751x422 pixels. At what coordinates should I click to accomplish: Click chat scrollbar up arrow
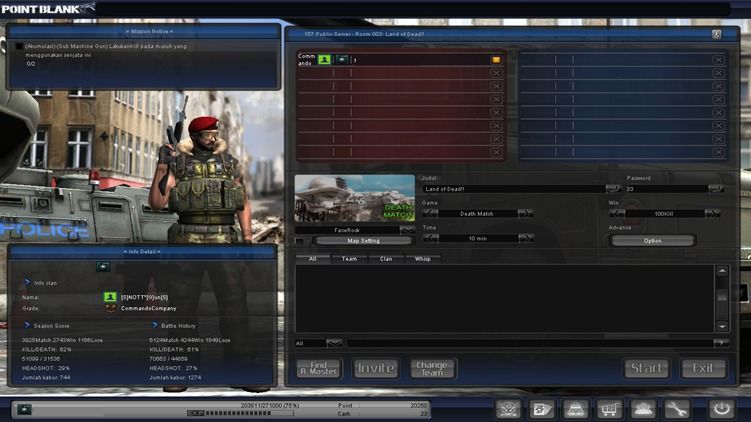click(722, 271)
